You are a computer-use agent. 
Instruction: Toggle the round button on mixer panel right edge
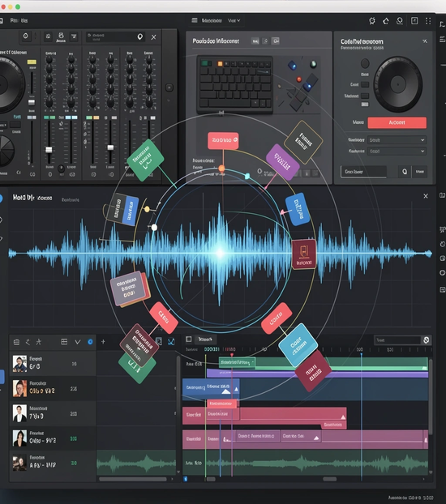click(x=169, y=88)
